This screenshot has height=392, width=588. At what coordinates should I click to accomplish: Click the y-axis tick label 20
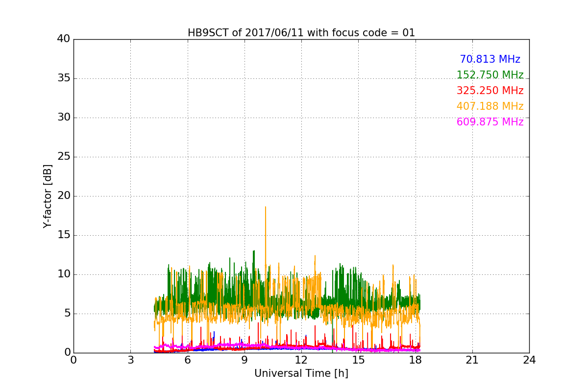point(64,196)
